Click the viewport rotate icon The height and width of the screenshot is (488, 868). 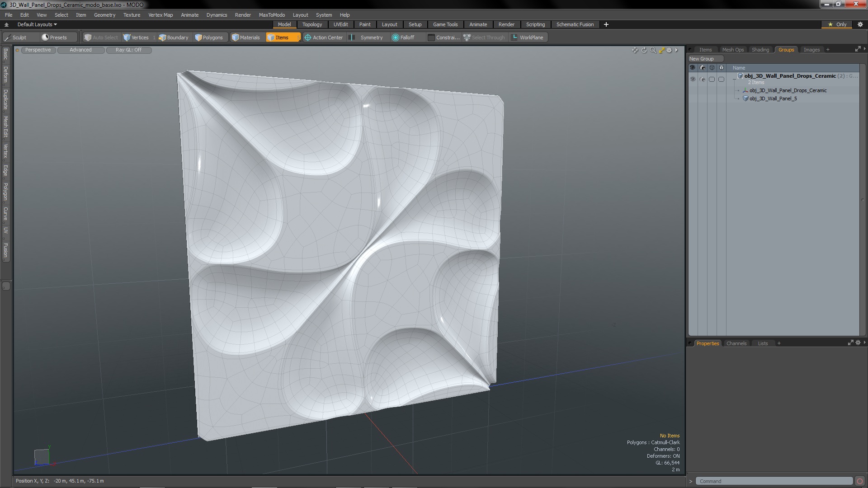[x=644, y=50]
